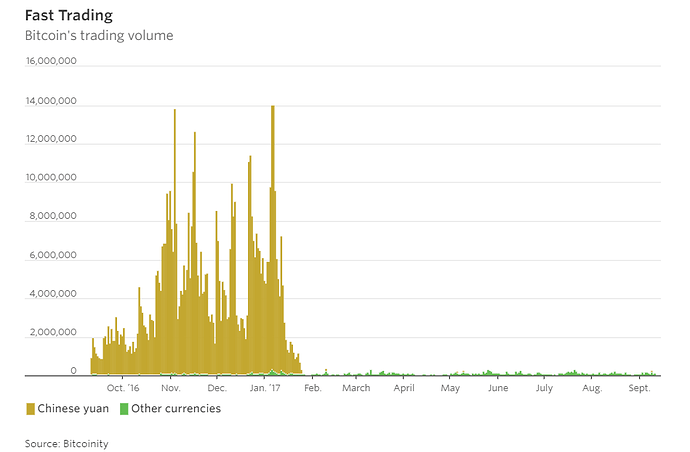The image size is (690, 452).
Task: Click the Chinese yuan gold legend swatch
Action: (30, 409)
